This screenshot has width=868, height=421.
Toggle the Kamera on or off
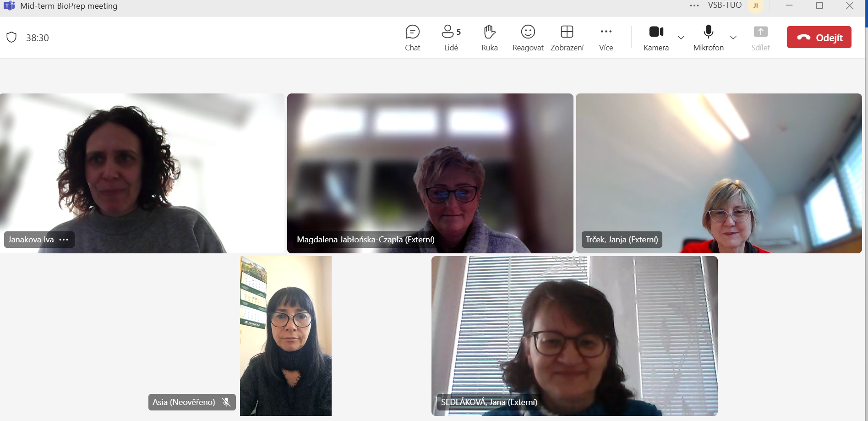click(656, 38)
